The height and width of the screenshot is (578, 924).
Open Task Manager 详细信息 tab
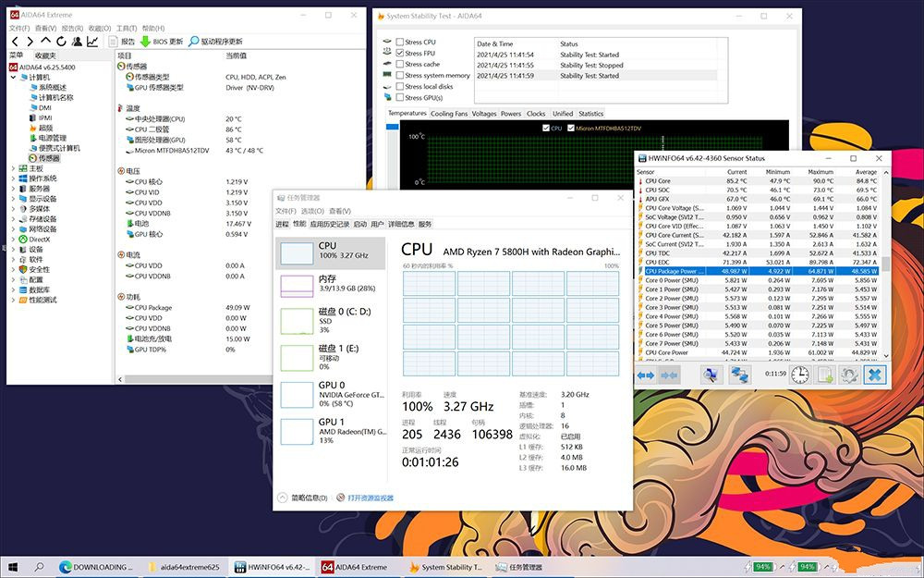(x=401, y=224)
